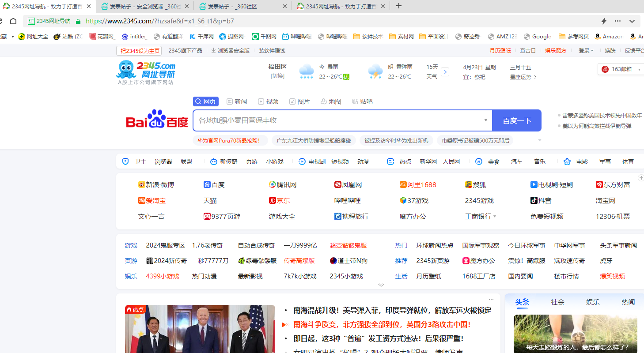This screenshot has width=644, height=353.
Task: Click the browser home icon
Action: (x=13, y=21)
